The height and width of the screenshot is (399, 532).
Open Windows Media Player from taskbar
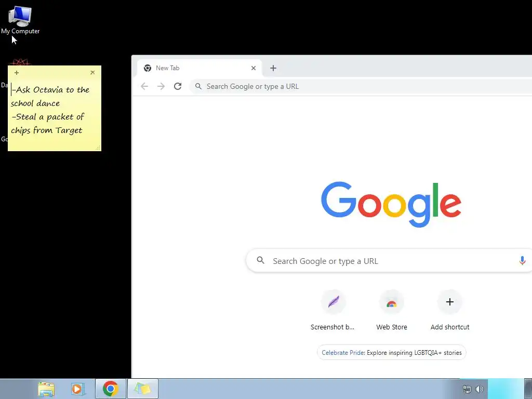78,389
